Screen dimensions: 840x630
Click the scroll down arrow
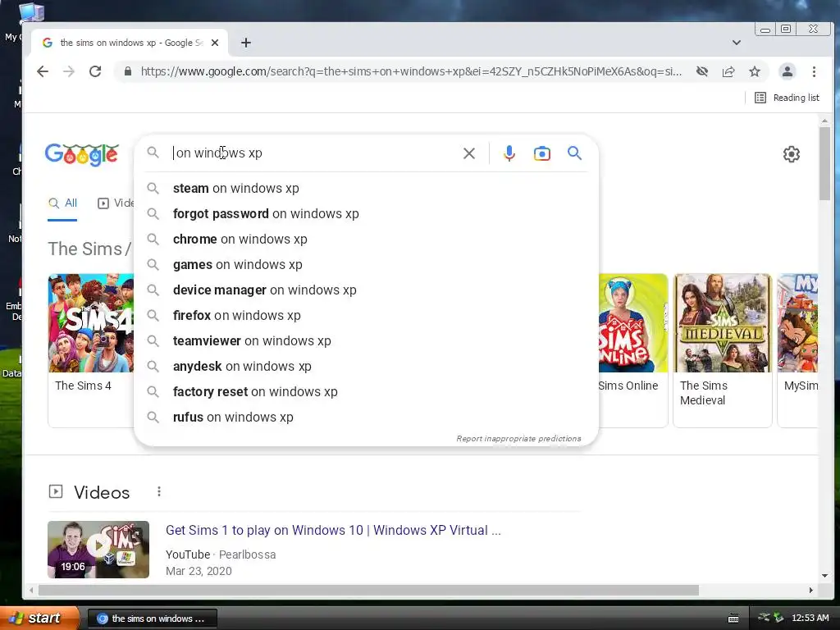click(x=824, y=576)
